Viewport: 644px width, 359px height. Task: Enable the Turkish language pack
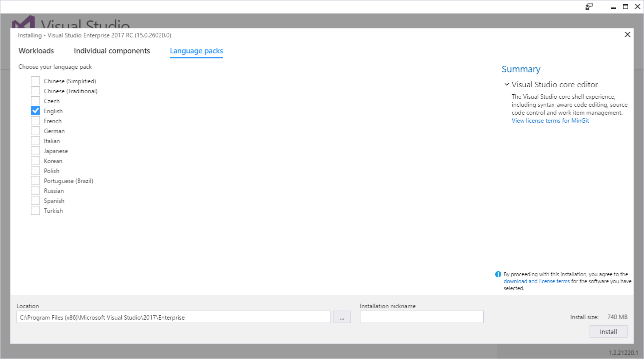pyautogui.click(x=35, y=210)
